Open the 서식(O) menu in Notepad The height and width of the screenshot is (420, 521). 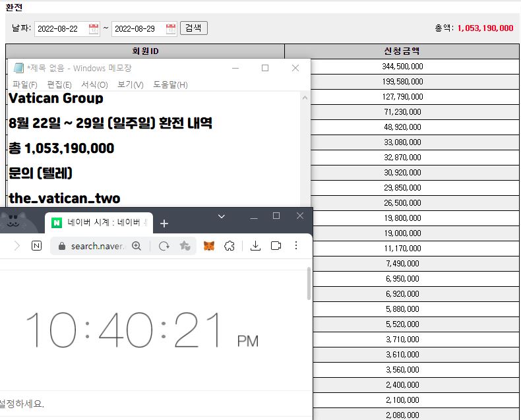(94, 84)
